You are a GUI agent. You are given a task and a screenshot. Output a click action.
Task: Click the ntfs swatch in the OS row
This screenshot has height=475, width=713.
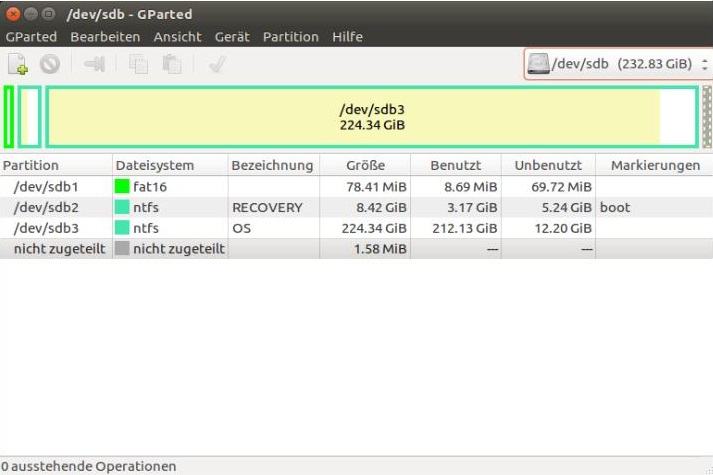click(122, 228)
